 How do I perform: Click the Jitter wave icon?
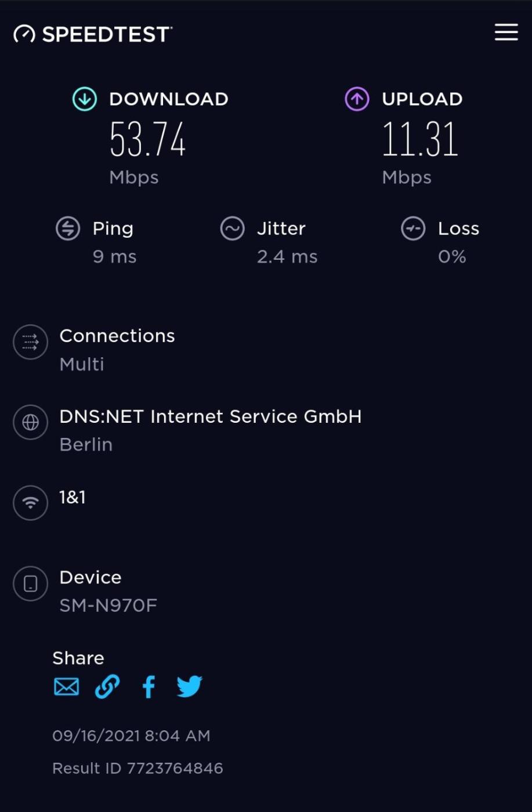(x=232, y=229)
